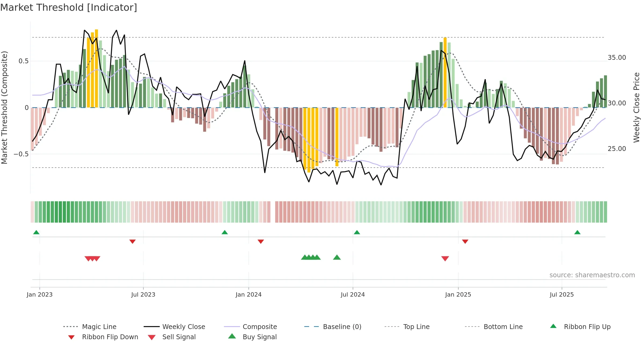The height and width of the screenshot is (362, 644).
Task: Click the Weekly Close Price axis title
Action: coord(636,108)
